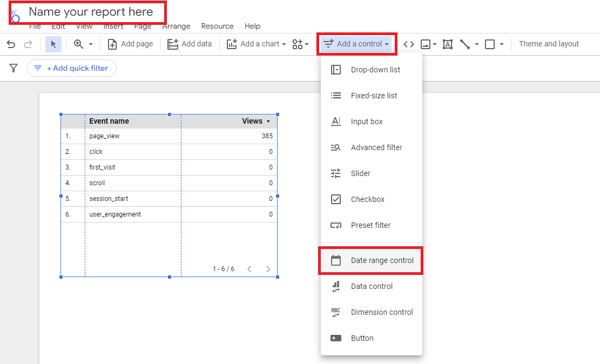This screenshot has width=600, height=364.
Task: Click the Looker Studio logo icon
Action: 15,16
